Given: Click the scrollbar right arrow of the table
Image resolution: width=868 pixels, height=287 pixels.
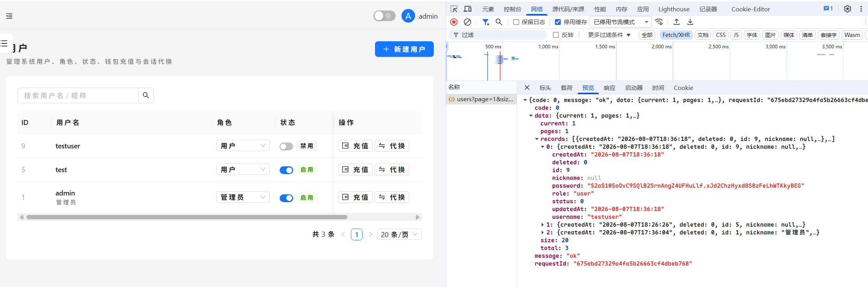Looking at the screenshot, I should pos(417,217).
